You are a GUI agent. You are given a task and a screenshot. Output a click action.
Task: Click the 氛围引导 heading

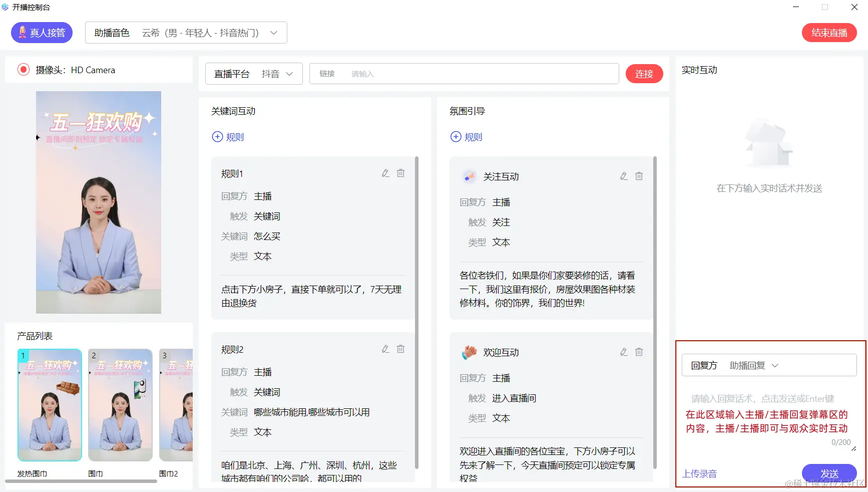[467, 111]
